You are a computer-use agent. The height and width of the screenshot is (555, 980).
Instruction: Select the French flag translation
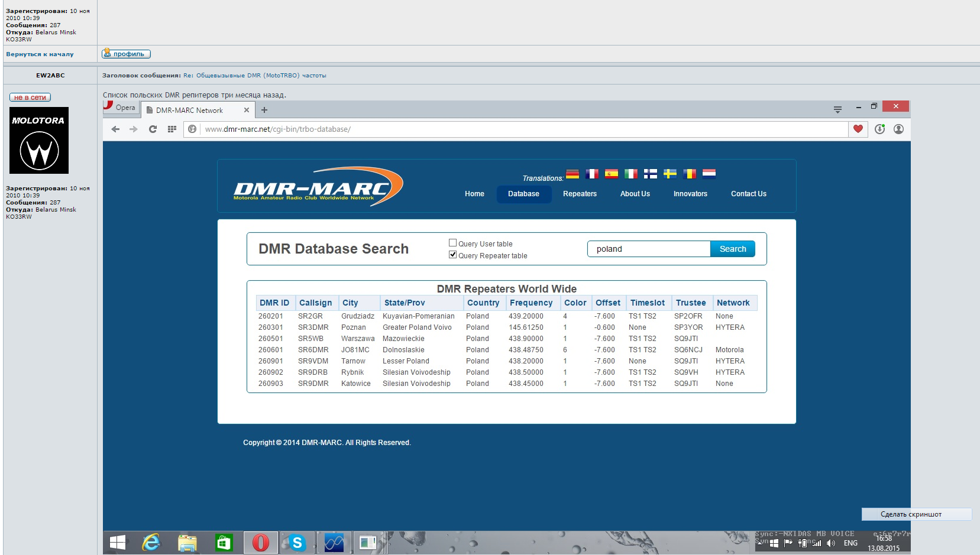point(592,174)
